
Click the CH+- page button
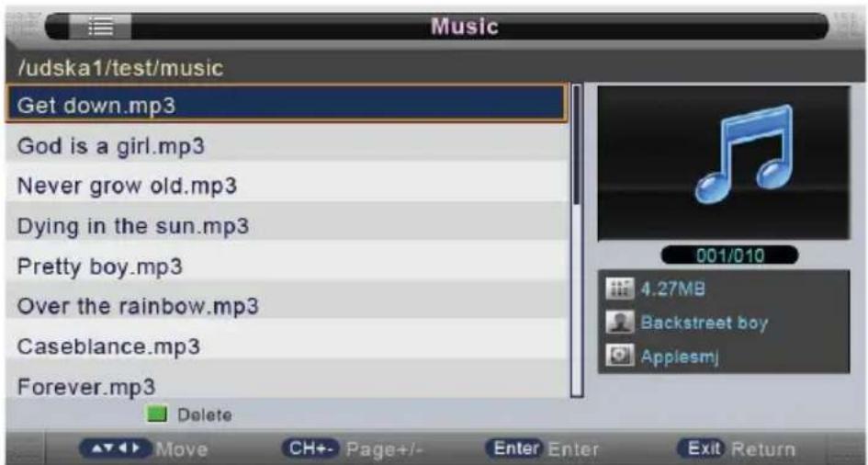310,448
